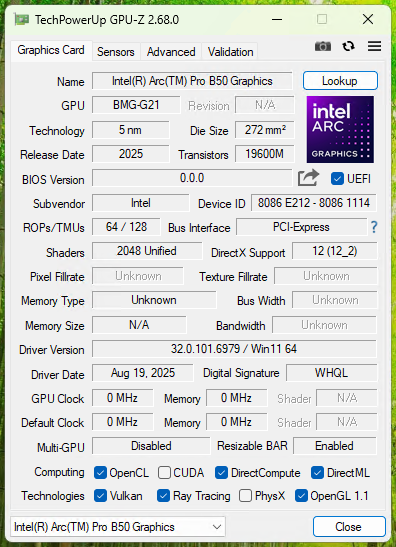
Task: Click the Computing label
Action: 59,472
